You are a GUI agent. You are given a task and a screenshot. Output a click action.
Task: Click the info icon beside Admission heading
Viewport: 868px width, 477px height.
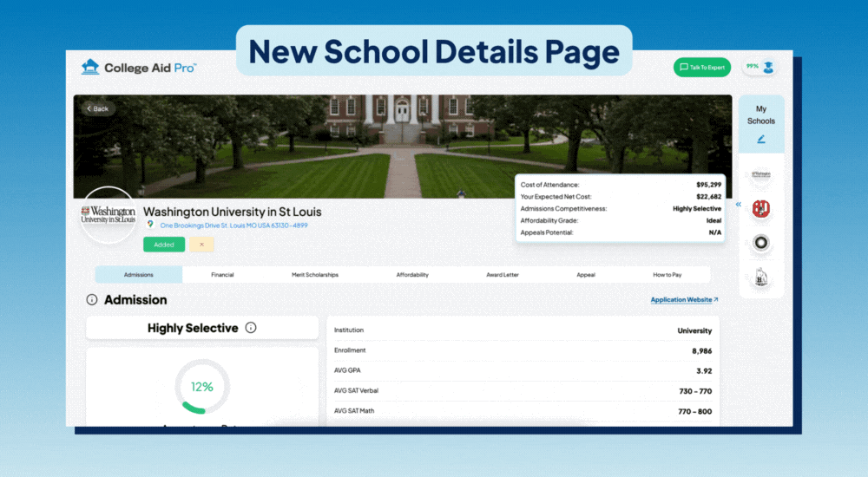(x=92, y=299)
